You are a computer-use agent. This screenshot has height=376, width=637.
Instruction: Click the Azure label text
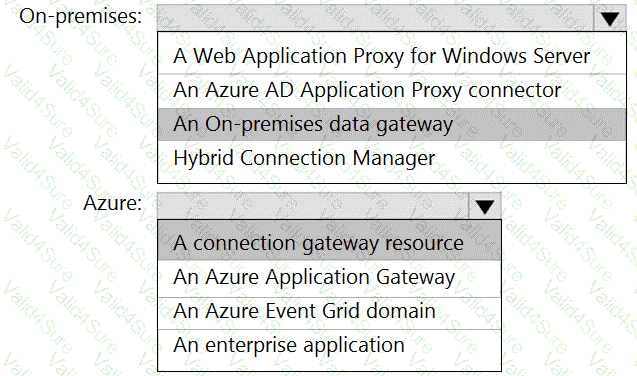113,203
